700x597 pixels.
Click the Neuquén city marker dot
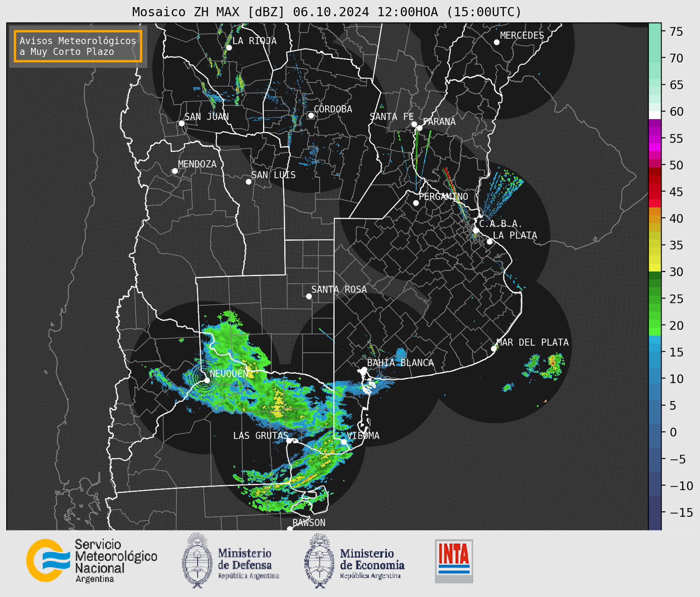(207, 380)
